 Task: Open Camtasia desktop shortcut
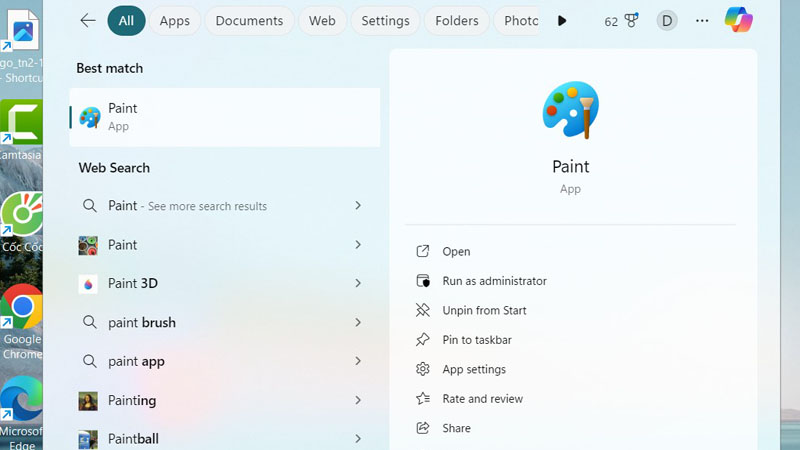click(x=21, y=130)
